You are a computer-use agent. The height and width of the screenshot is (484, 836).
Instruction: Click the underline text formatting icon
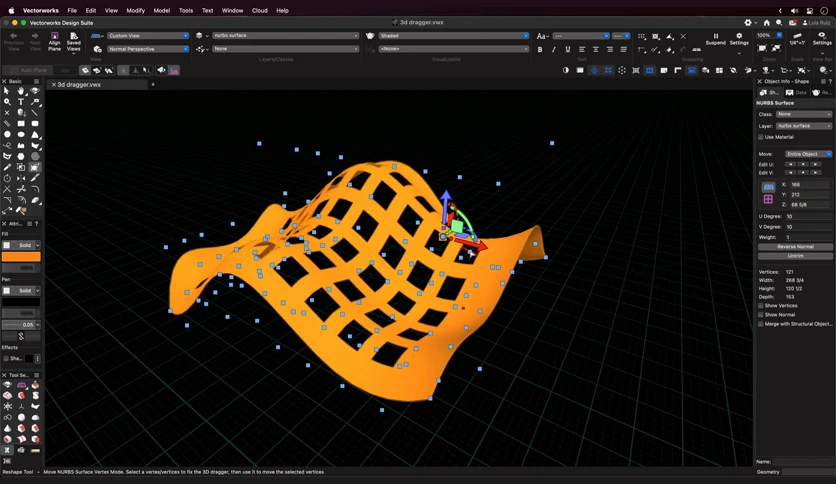point(567,50)
